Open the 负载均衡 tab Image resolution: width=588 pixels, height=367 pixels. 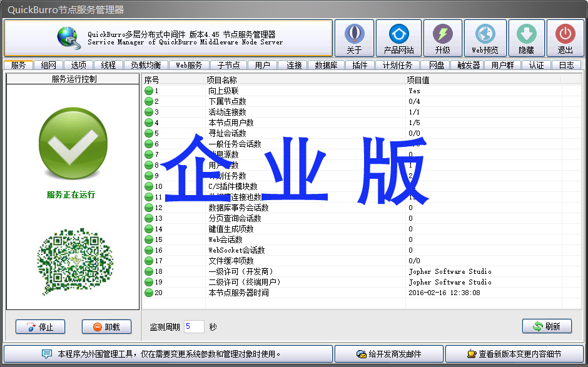146,65
